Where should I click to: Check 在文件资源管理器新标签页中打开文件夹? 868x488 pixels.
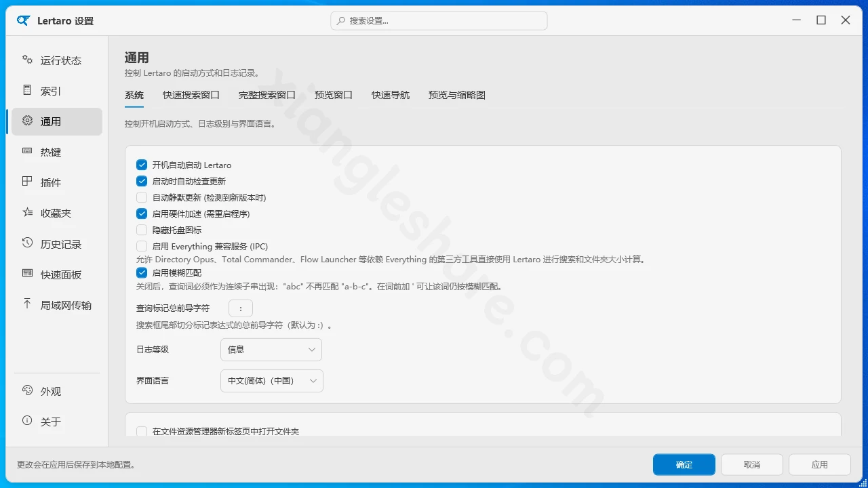142,431
